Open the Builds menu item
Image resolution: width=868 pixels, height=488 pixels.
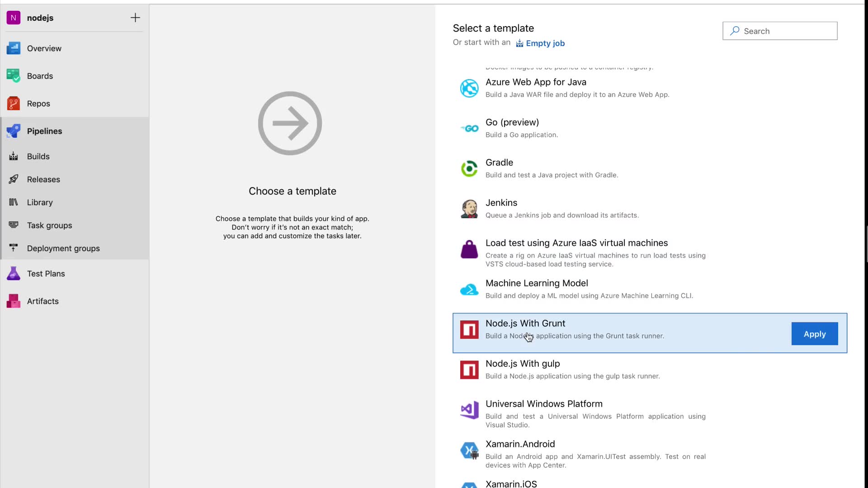38,156
